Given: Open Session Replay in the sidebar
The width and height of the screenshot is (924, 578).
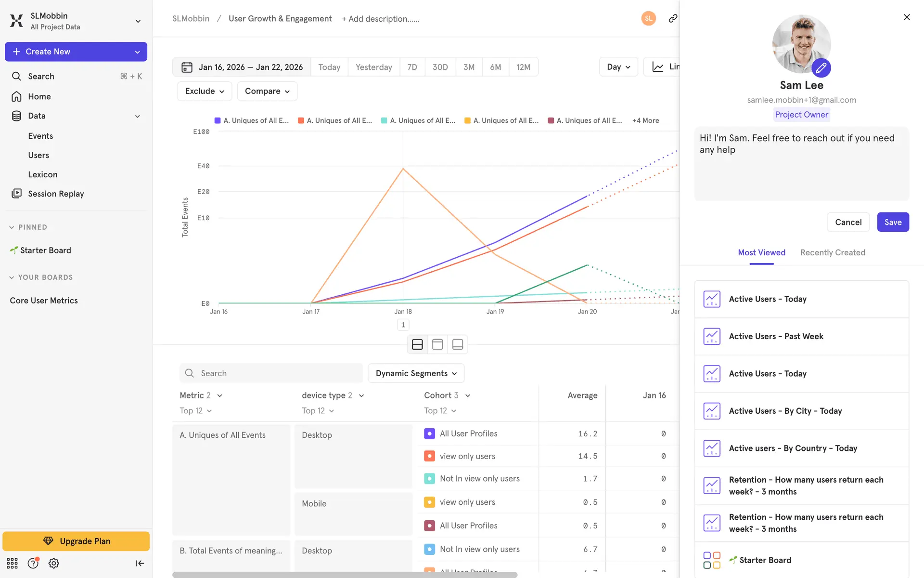Looking at the screenshot, I should 56,194.
